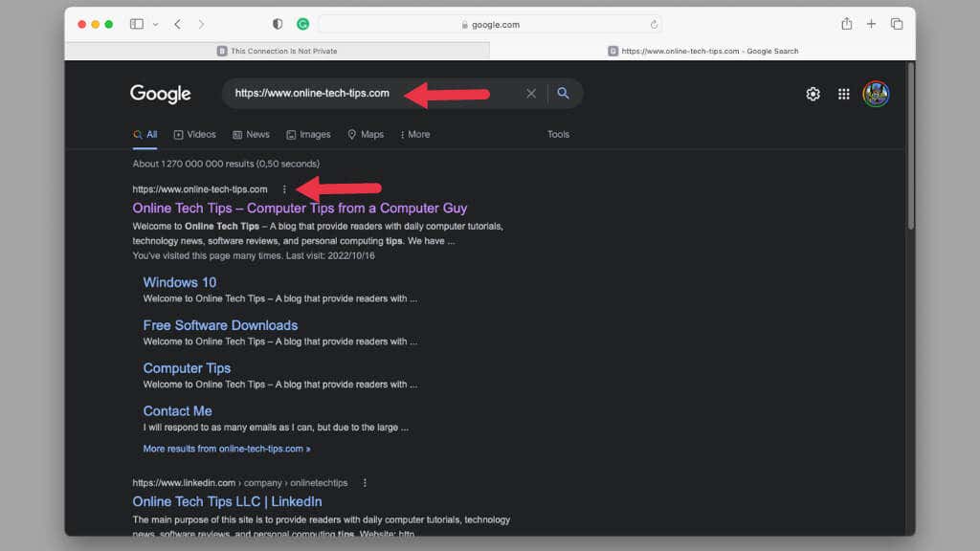980x551 pixels.
Task: Click the google.com address bar
Action: pos(490,24)
